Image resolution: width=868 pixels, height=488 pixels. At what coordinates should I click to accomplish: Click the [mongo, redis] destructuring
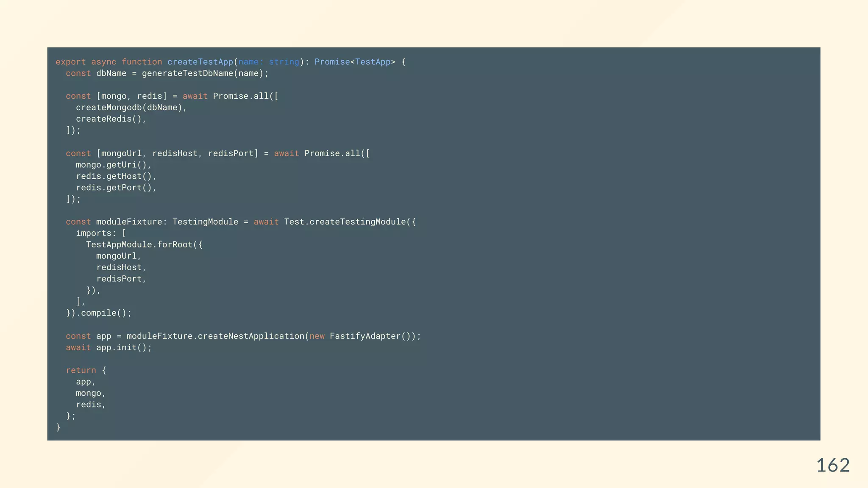pos(131,96)
